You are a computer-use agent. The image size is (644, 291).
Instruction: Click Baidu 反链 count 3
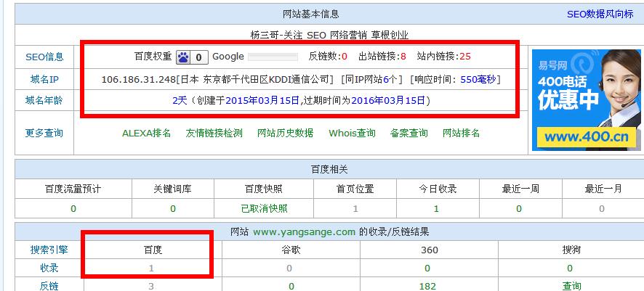click(x=151, y=286)
